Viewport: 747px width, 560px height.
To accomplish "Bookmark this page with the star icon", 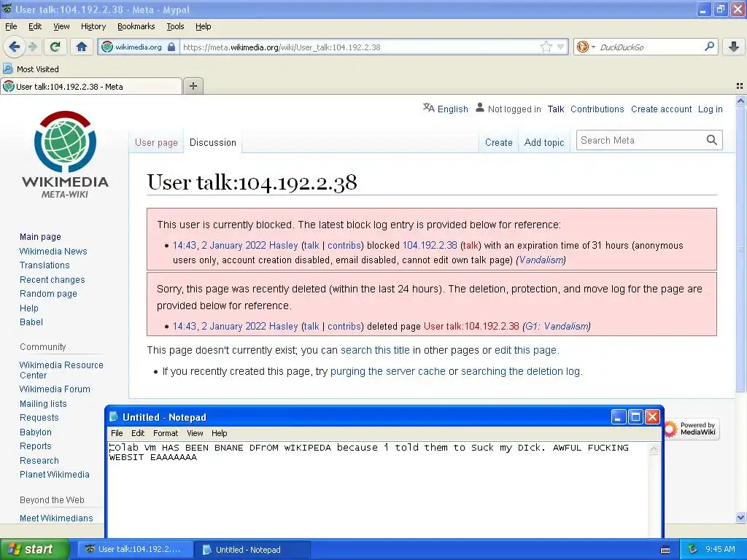I will [x=546, y=47].
